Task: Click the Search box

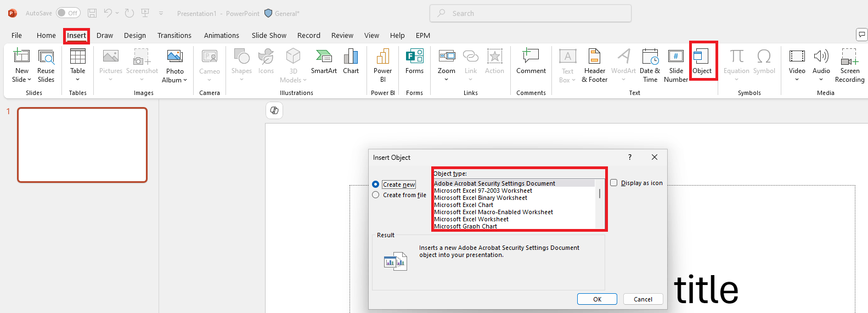Action: pyautogui.click(x=531, y=13)
